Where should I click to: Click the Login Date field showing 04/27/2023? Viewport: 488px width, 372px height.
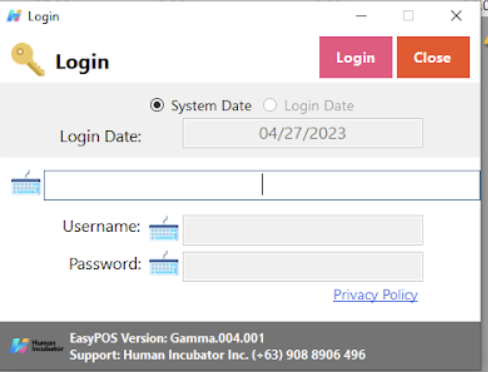click(x=303, y=133)
